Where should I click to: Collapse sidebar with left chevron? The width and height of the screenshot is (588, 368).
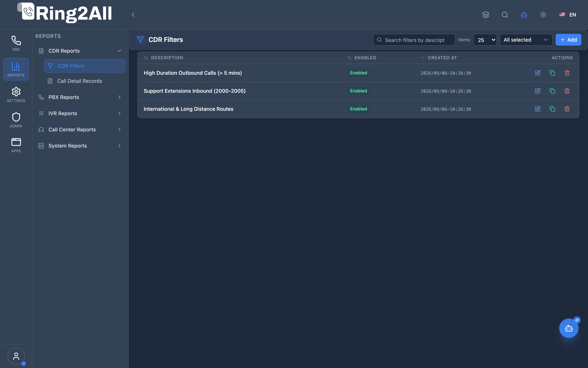coord(133,15)
